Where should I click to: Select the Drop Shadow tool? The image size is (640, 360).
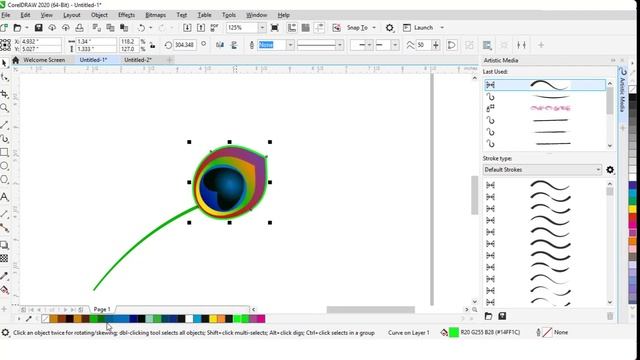click(4, 245)
